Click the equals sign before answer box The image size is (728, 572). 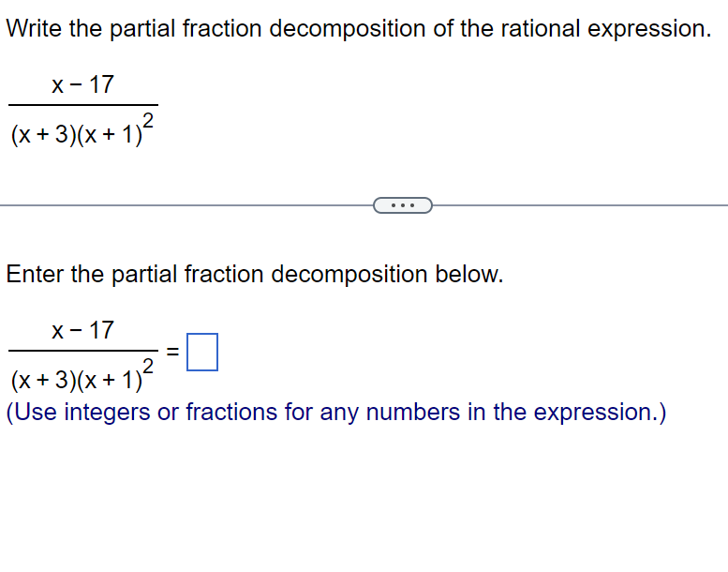point(172,353)
